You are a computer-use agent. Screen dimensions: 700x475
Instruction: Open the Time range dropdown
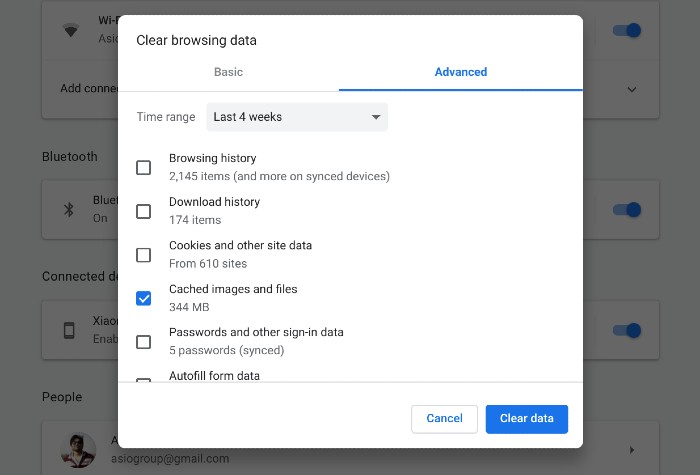297,117
